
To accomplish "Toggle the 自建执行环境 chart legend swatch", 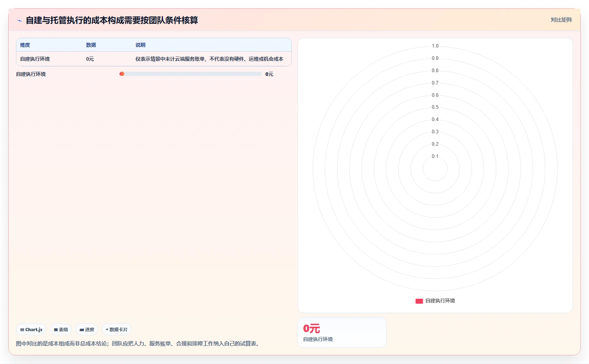I will click(419, 301).
